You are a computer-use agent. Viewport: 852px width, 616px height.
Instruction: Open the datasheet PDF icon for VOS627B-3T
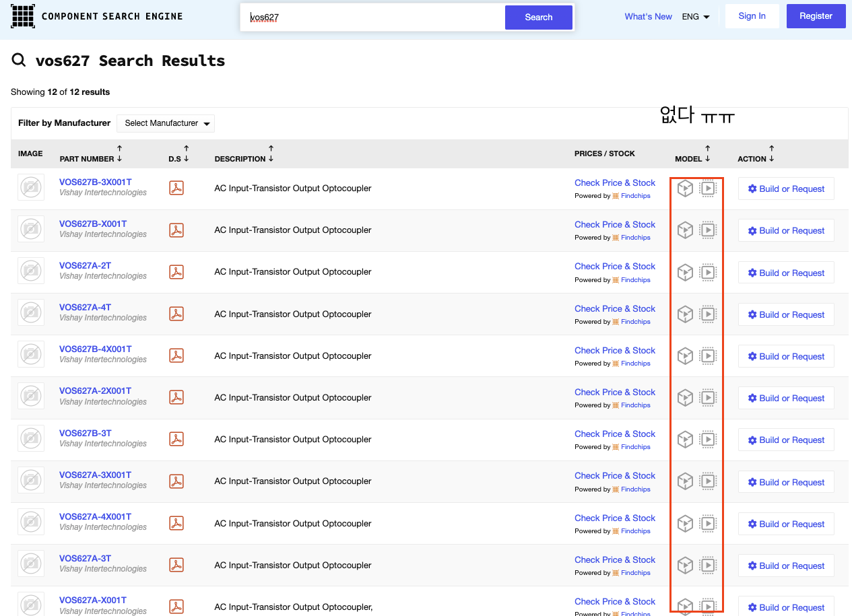176,439
